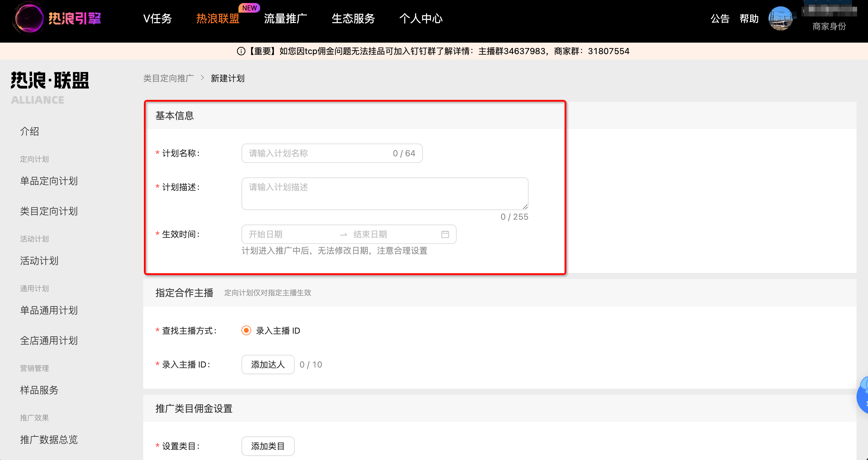Open the 热浪联盟 navigation tab
Viewport: 868px width, 460px height.
tap(218, 18)
